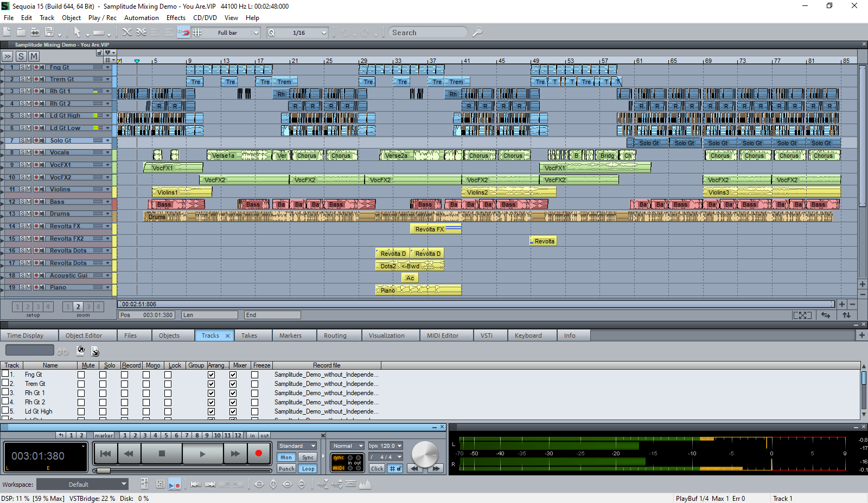Click the double-arrow collapse button above track list
Viewport: 868px width, 503px height.
[7, 56]
